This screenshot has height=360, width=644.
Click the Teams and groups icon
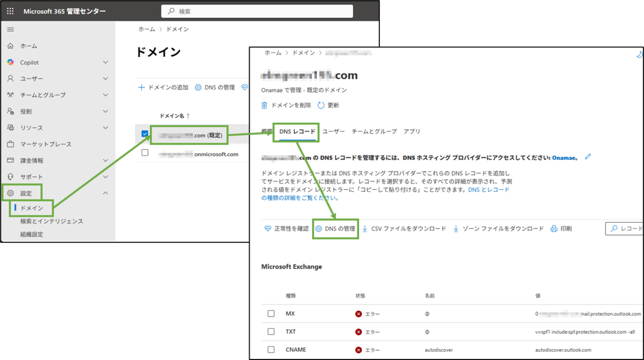click(x=10, y=95)
